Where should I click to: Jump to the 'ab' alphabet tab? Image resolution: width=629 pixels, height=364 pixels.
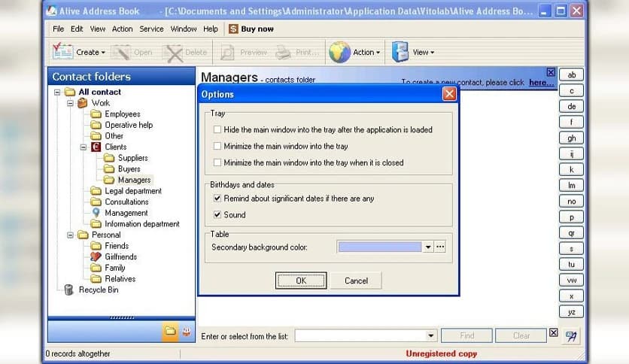(x=571, y=74)
